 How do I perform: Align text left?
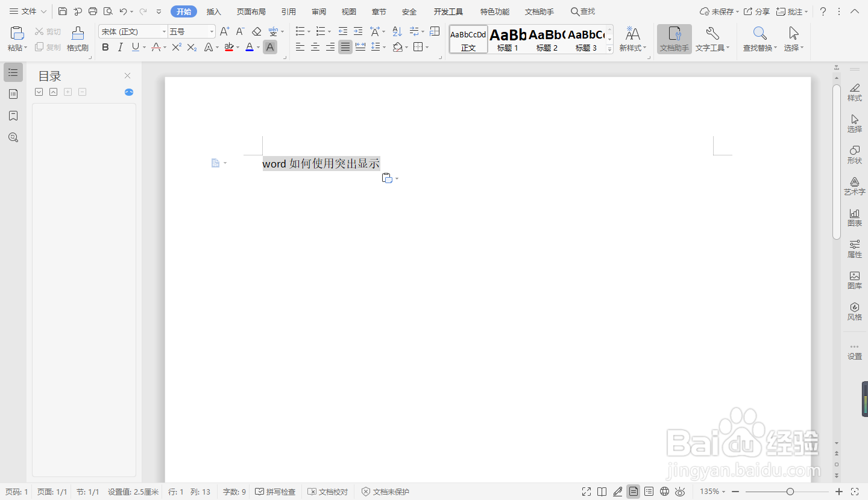point(300,47)
